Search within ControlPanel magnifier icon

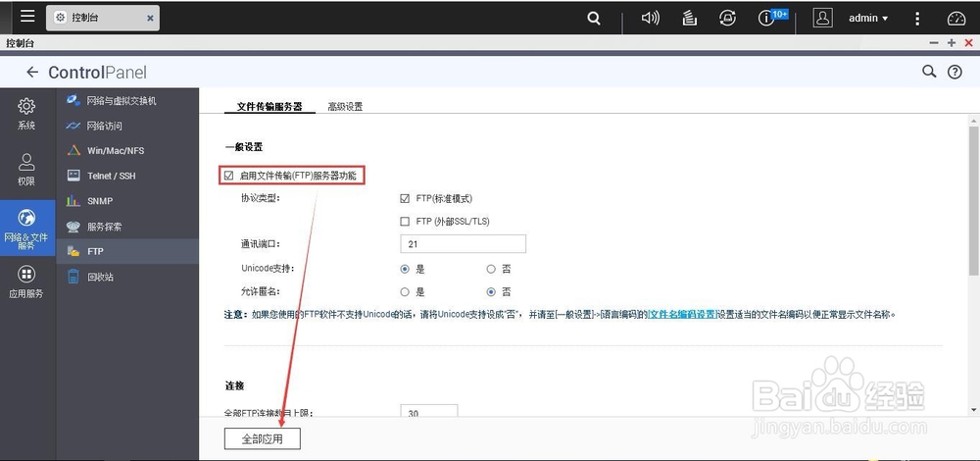coord(929,72)
